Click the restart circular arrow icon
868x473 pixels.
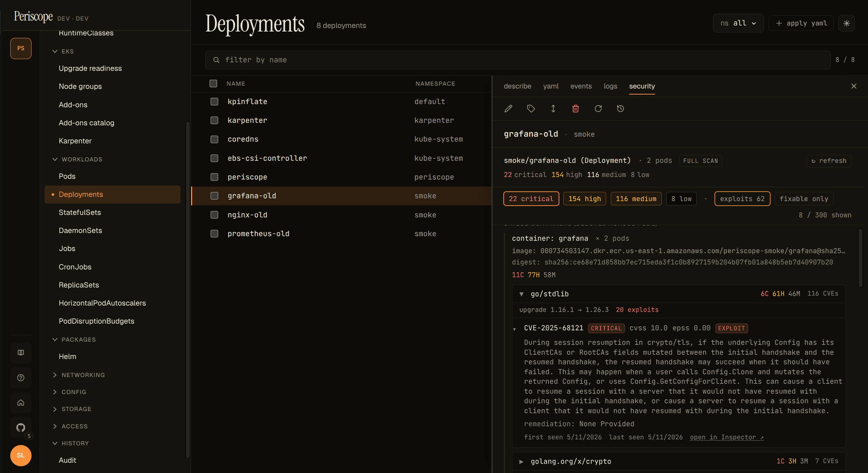(x=598, y=109)
